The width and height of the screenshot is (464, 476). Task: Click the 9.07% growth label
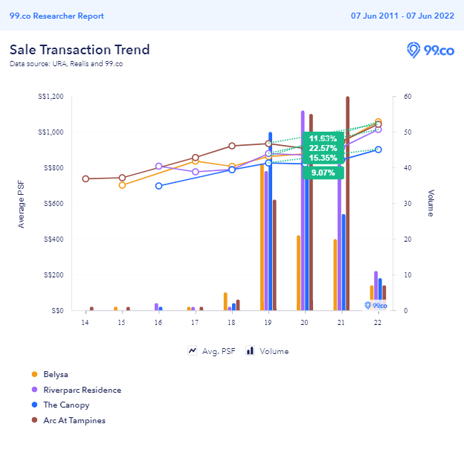(x=323, y=173)
